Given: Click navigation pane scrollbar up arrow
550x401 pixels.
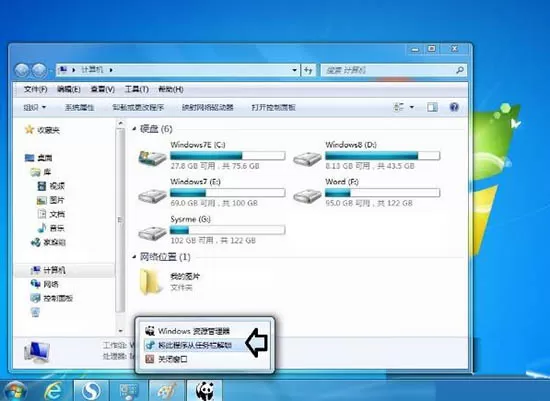Looking at the screenshot, I should coord(120,123).
